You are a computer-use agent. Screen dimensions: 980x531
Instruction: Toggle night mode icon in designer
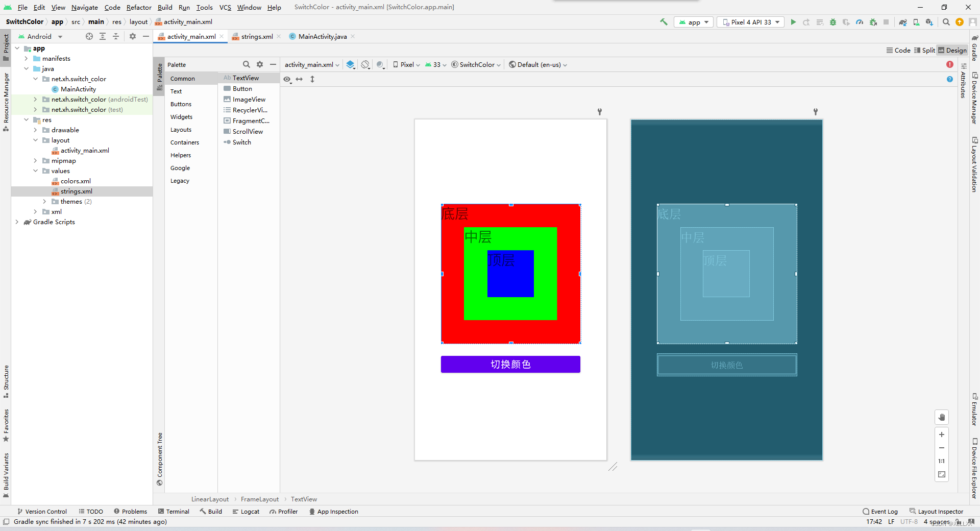[380, 64]
